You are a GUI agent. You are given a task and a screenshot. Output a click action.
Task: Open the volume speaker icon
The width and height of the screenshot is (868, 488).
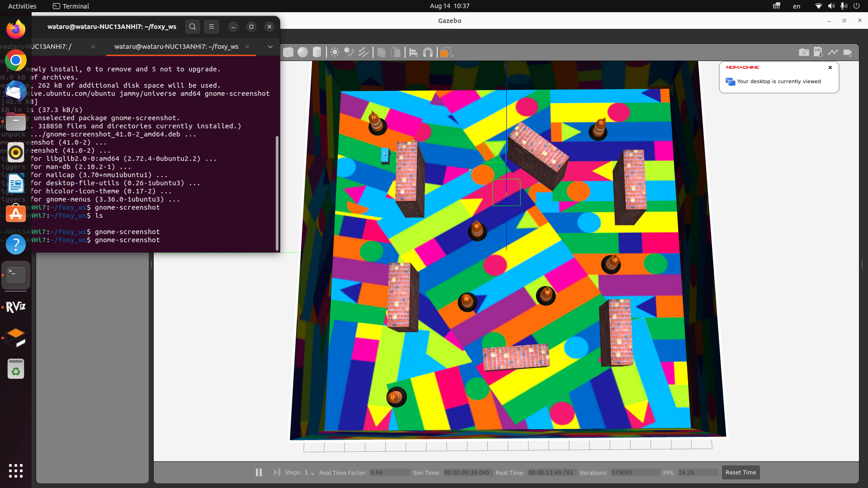pos(831,6)
